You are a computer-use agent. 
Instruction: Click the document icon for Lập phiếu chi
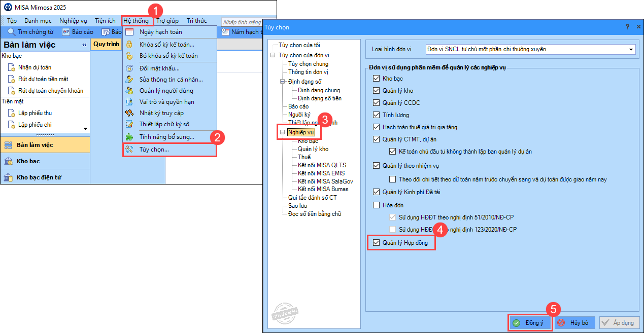pyautogui.click(x=11, y=125)
